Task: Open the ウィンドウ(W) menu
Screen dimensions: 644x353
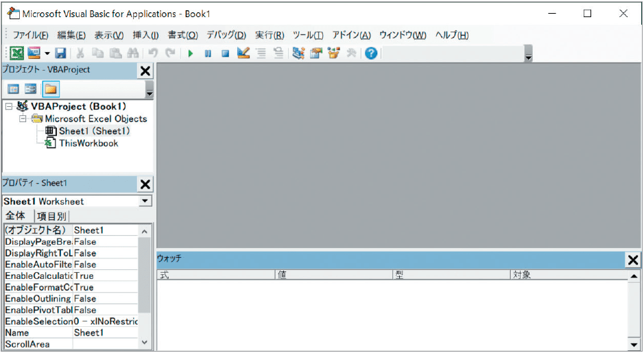Action: coord(403,36)
